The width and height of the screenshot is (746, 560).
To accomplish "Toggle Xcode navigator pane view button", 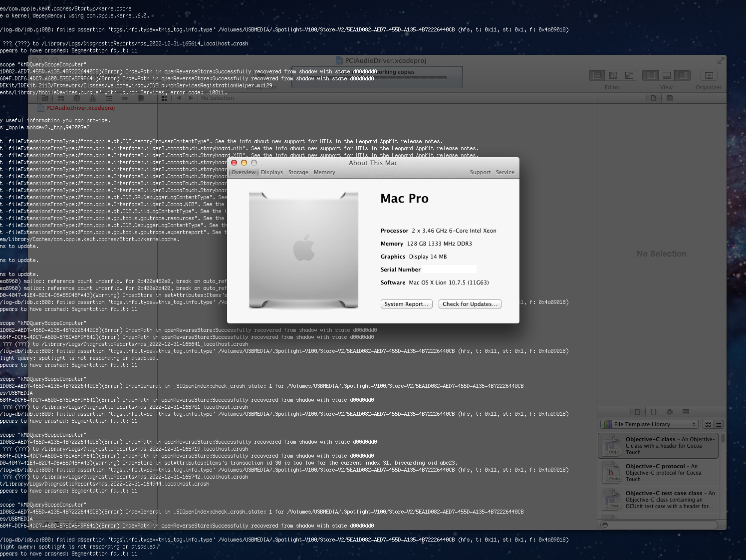I will (x=651, y=75).
